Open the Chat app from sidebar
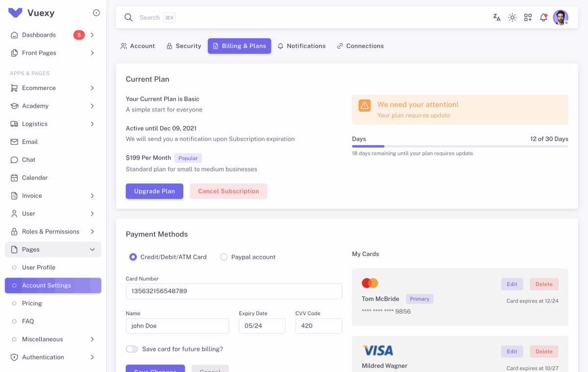This screenshot has width=588, height=372. [x=28, y=160]
